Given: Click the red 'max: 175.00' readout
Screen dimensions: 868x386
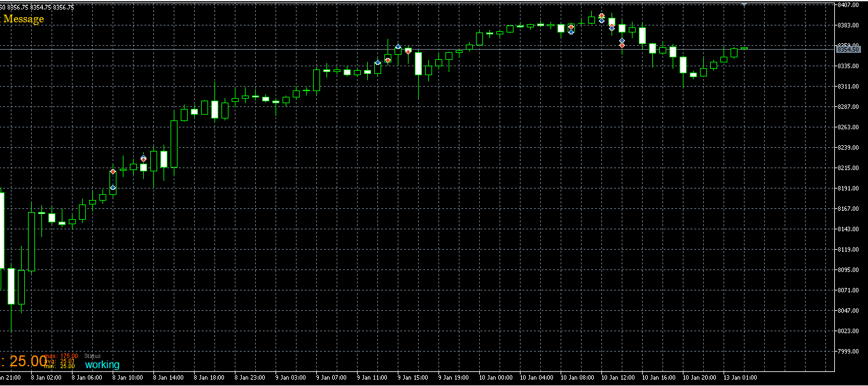Looking at the screenshot, I should (62, 356).
